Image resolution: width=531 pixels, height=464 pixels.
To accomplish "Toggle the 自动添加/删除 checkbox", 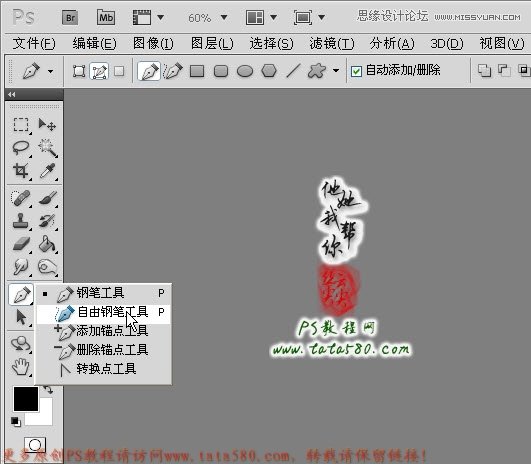I will click(x=356, y=71).
